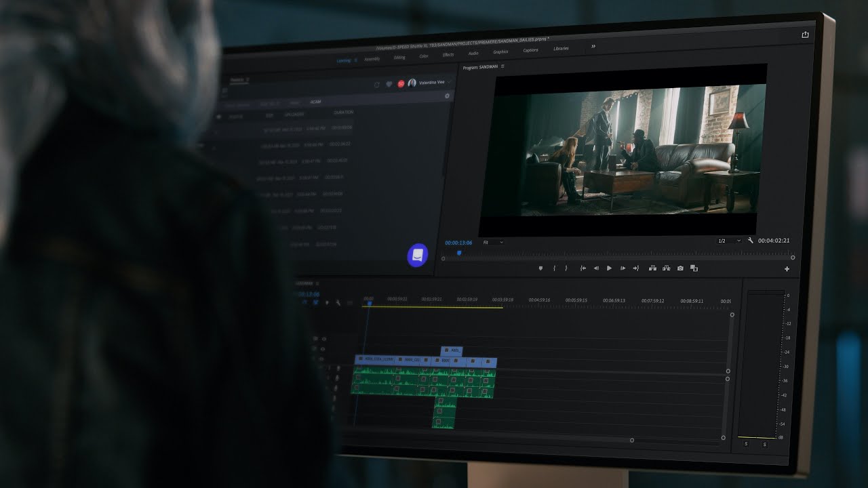Toggle the second video track eye icon
This screenshot has width=868, height=488.
pos(323,349)
